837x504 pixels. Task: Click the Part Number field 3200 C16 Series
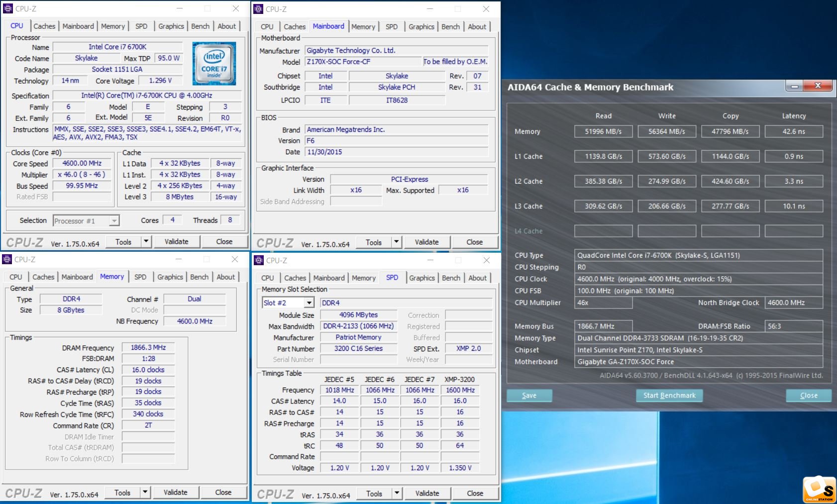[358, 348]
